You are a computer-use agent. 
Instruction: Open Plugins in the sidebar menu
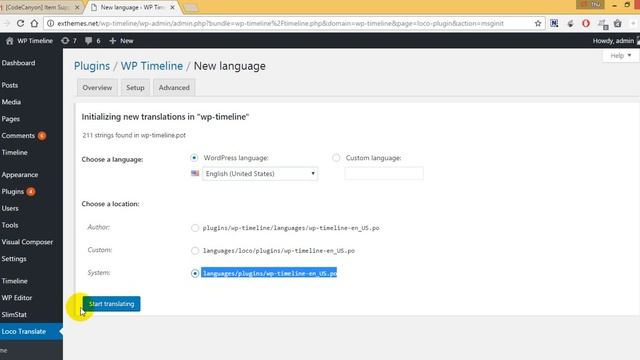click(13, 191)
